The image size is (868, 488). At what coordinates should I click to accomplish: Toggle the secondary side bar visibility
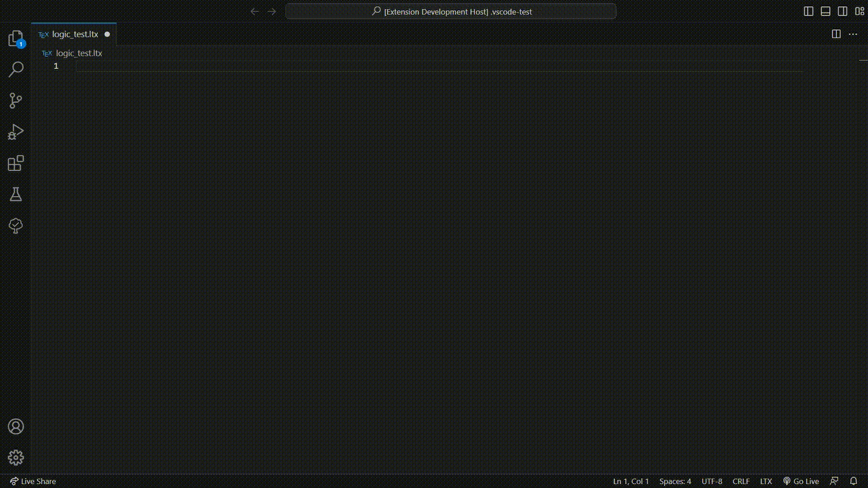[x=842, y=12]
